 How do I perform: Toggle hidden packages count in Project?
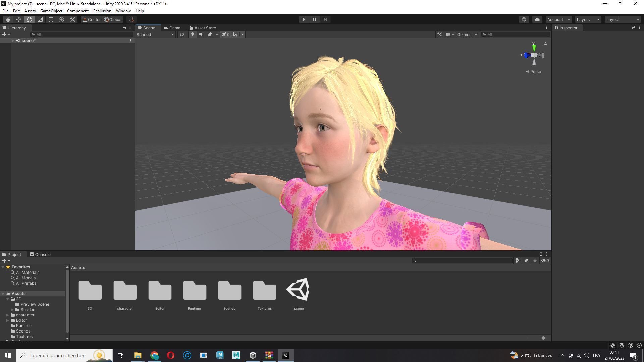click(545, 261)
